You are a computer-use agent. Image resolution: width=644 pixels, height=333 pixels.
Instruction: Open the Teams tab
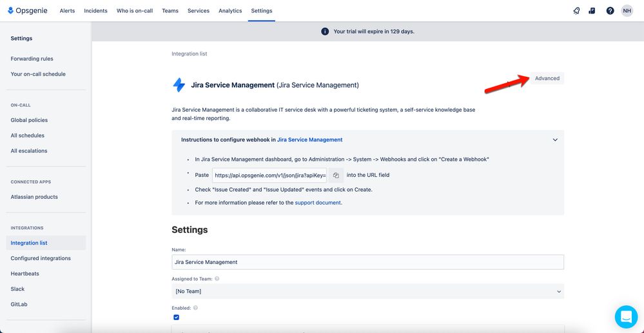tap(170, 11)
